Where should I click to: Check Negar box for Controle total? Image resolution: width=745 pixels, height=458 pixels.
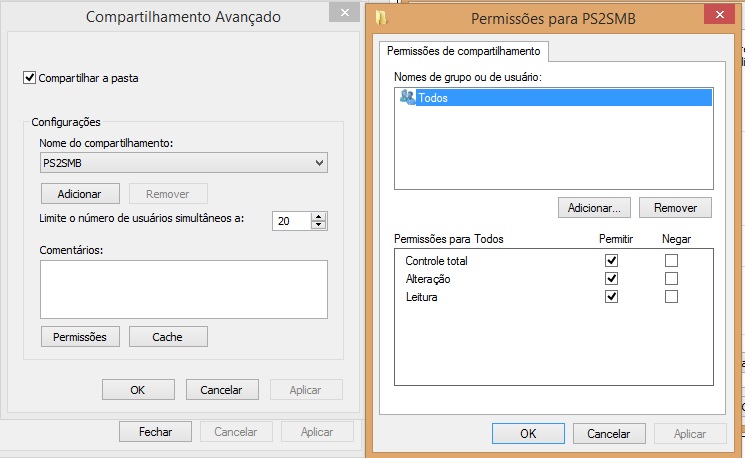click(672, 261)
